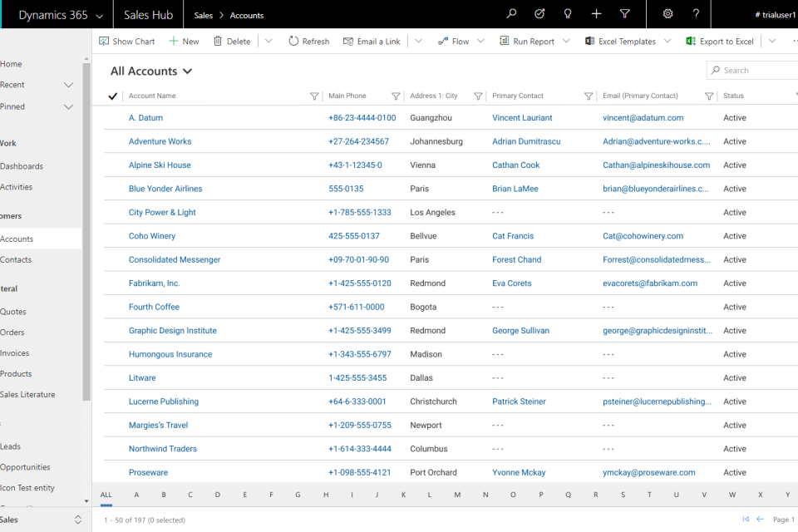
Task: Click the help question mark icon
Action: tap(696, 14)
